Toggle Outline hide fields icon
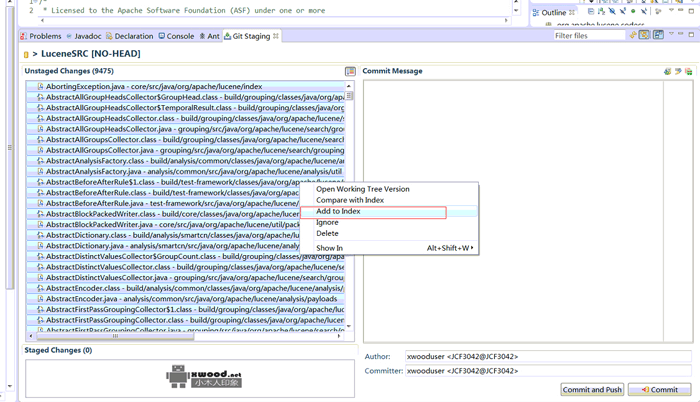Screen dimensions: 700x402 tap(612, 11)
